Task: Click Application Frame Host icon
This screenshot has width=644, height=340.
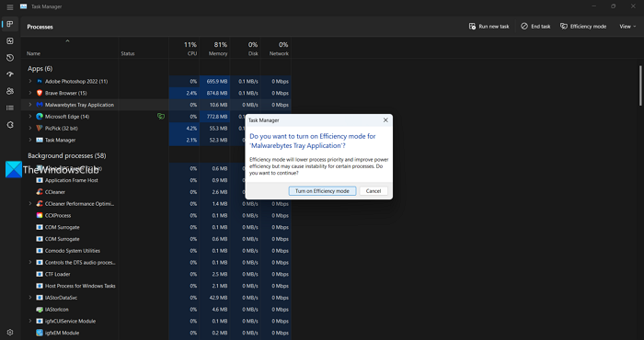Action: 40,180
